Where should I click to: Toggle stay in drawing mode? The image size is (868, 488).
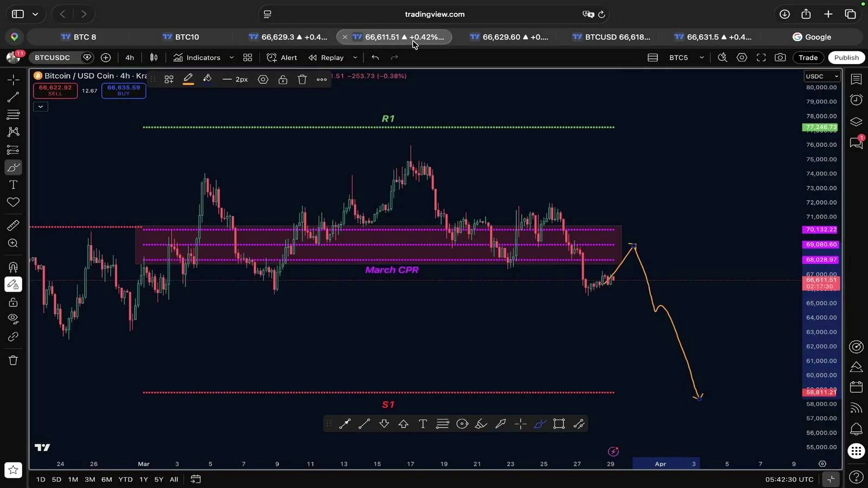[x=13, y=284]
